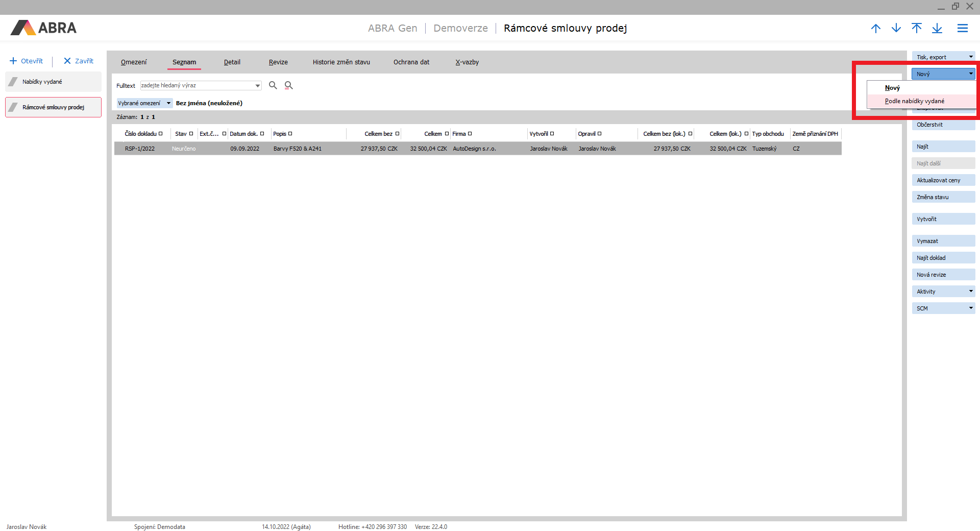This screenshot has width=980, height=531.
Task: Jump to first record arrow icon
Action: coord(917,29)
